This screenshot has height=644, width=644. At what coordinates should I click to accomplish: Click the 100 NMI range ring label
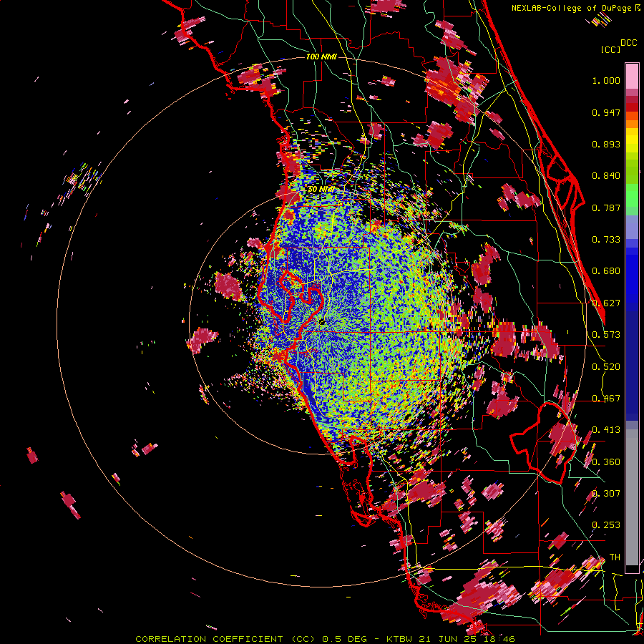(x=321, y=57)
